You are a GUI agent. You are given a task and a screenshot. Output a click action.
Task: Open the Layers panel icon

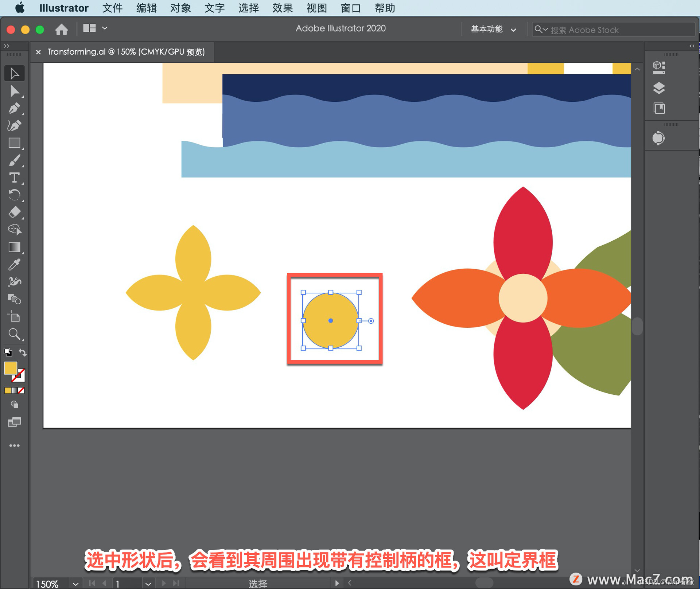pos(659,88)
